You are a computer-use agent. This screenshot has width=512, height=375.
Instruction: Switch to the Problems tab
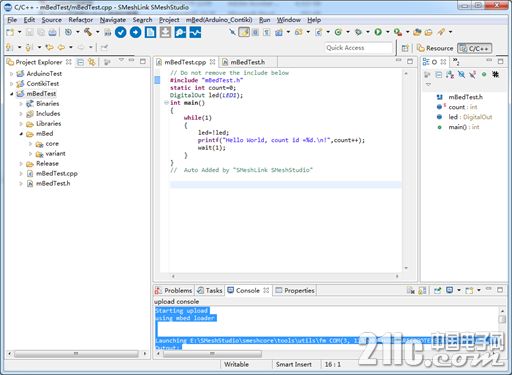(174, 290)
